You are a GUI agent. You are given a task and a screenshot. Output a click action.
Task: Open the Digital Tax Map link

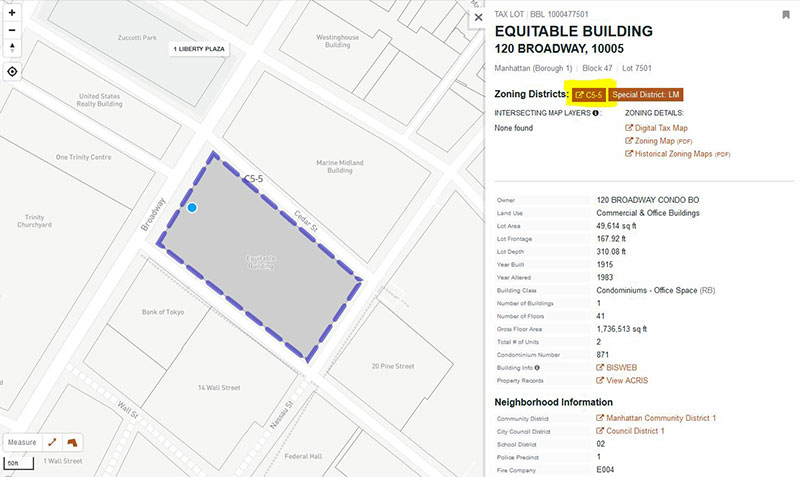660,128
